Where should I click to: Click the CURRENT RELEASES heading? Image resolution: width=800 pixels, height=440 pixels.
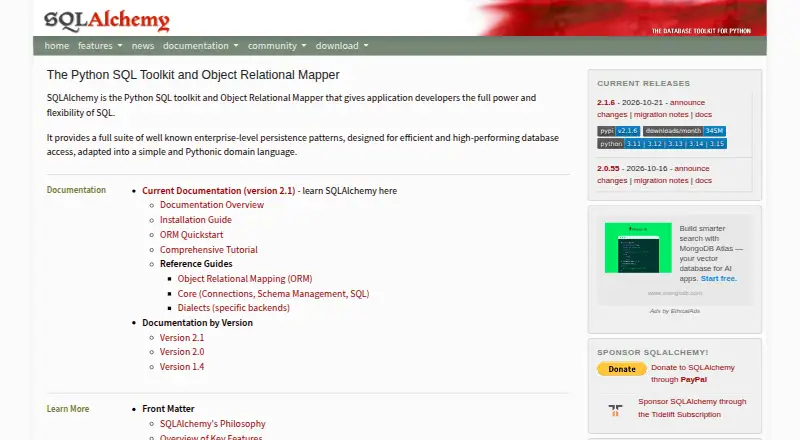643,83
